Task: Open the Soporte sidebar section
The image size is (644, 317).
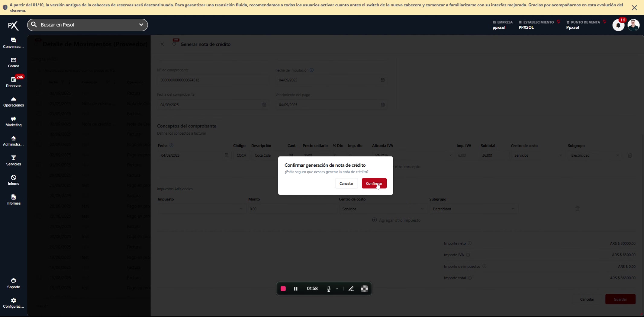Action: pos(13,283)
